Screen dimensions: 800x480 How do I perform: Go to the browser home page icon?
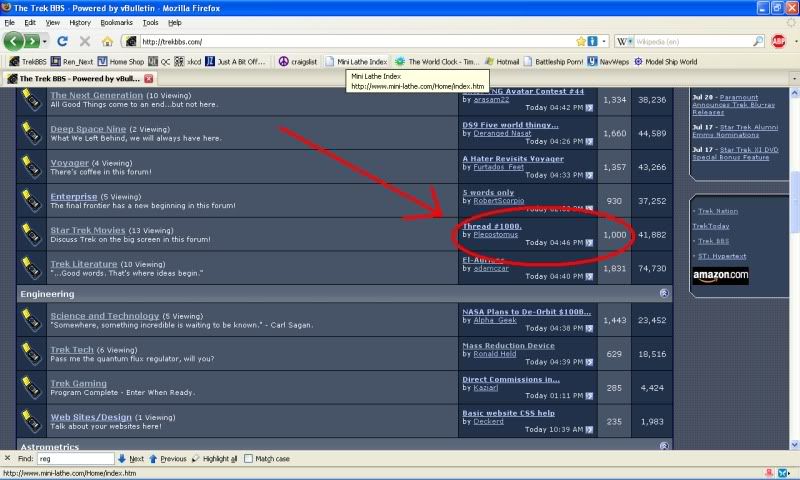click(107, 41)
